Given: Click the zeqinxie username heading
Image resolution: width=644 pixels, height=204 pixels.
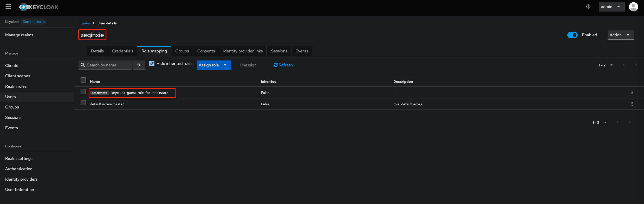Looking at the screenshot, I should 92,35.
